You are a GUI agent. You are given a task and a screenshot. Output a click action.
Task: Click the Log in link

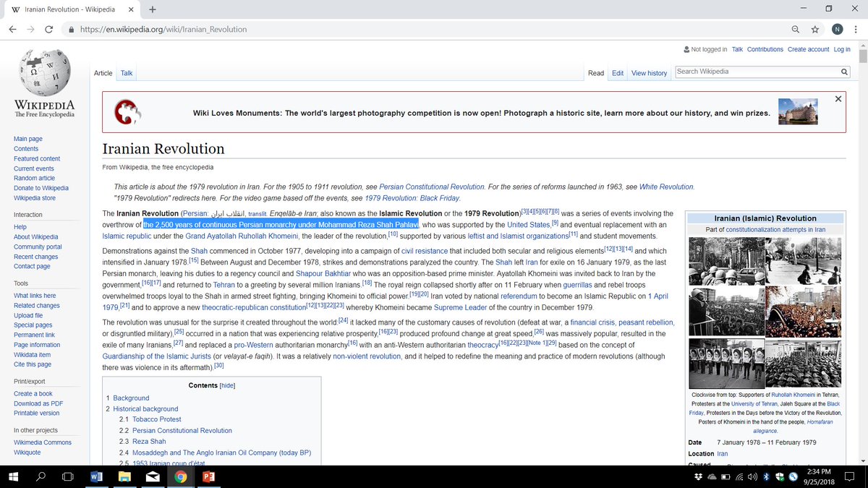(842, 49)
